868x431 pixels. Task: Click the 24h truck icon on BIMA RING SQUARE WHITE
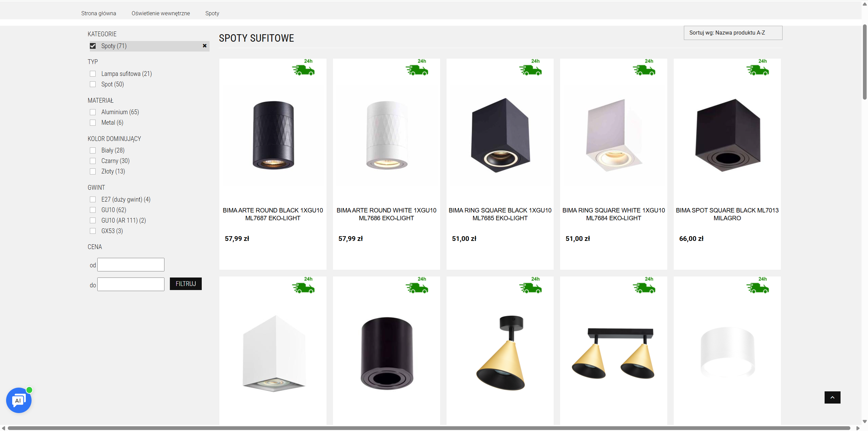644,67
